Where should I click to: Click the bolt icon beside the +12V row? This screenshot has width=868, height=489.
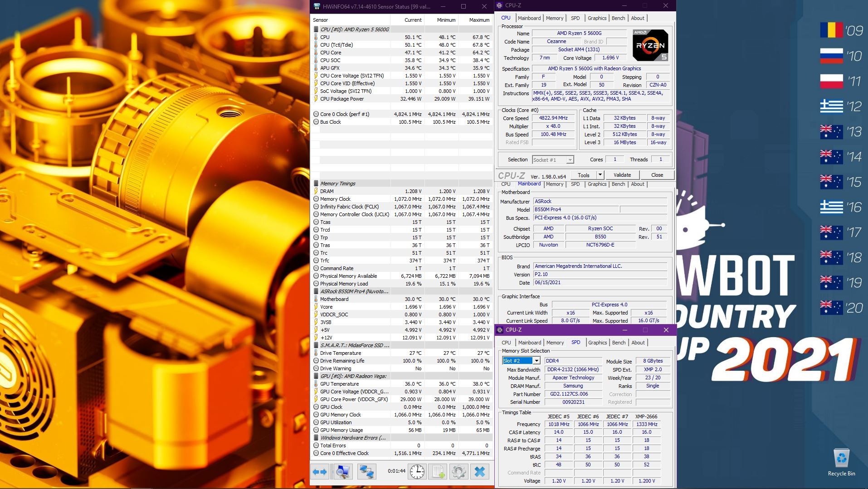click(316, 338)
